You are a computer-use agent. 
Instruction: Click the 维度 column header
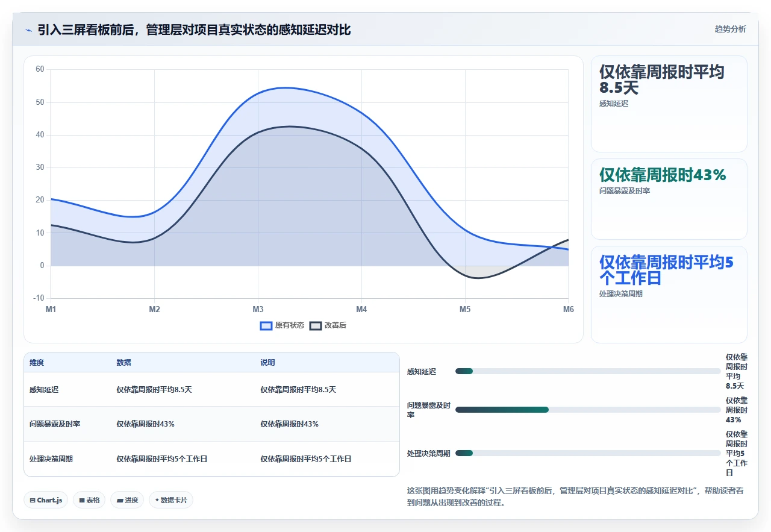click(x=37, y=363)
